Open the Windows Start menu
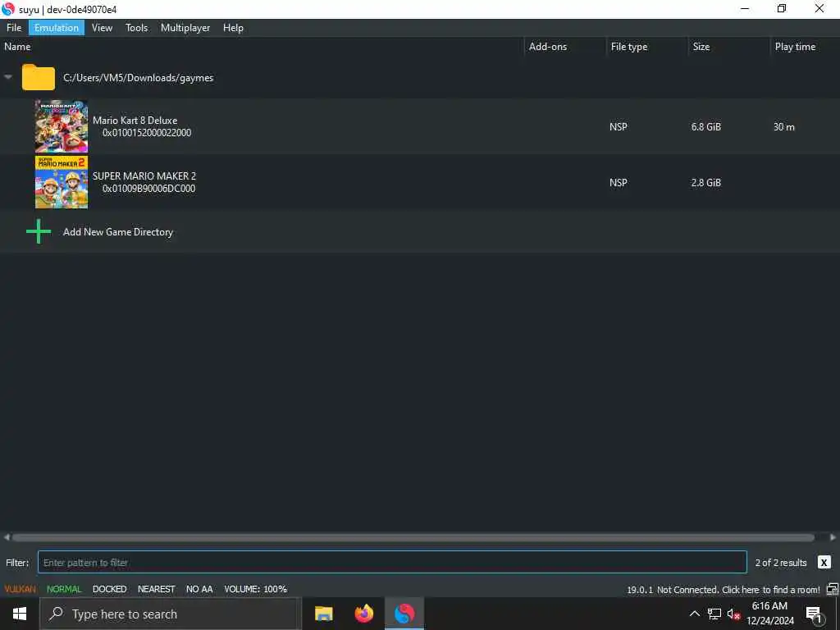Viewport: 840px width, 630px height. point(20,614)
